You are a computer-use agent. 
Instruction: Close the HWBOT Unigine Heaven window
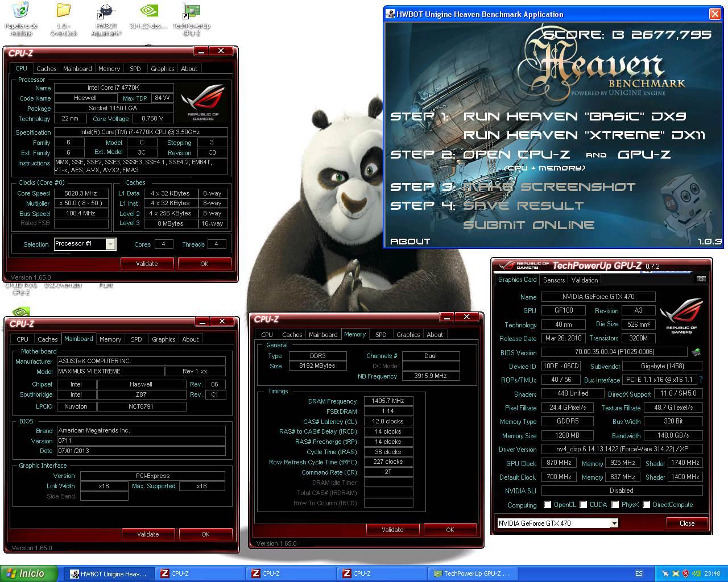click(715, 14)
